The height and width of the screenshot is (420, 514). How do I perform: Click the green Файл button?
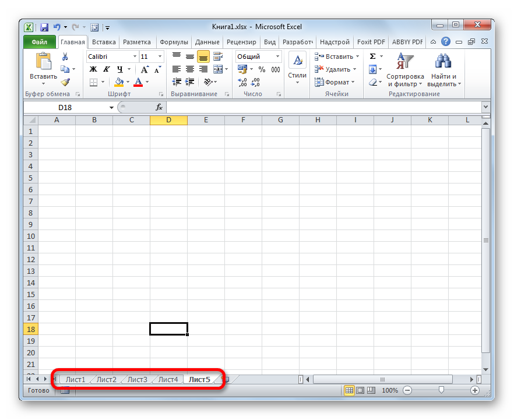coord(40,42)
